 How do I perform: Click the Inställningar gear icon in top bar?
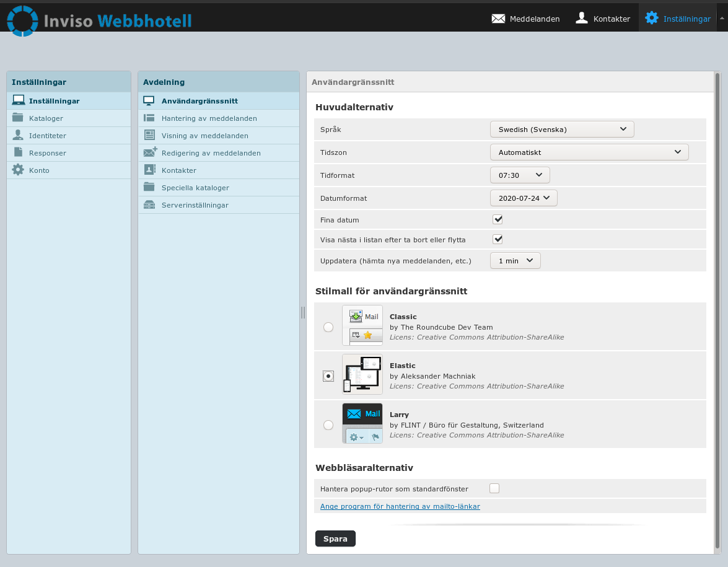point(651,18)
